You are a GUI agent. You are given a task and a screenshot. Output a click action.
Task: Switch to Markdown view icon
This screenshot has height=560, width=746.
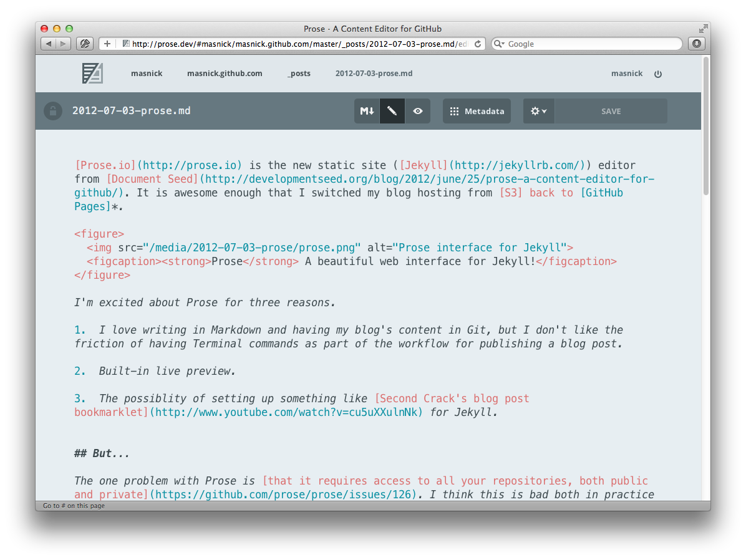367,111
